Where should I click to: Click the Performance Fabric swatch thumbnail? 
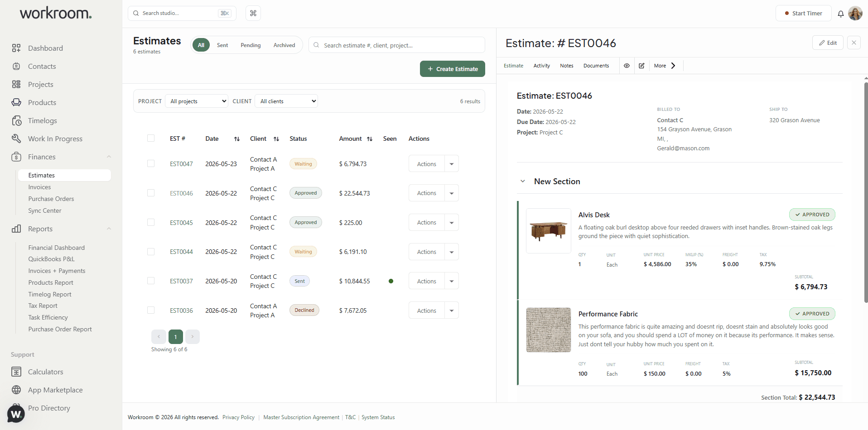(549, 330)
